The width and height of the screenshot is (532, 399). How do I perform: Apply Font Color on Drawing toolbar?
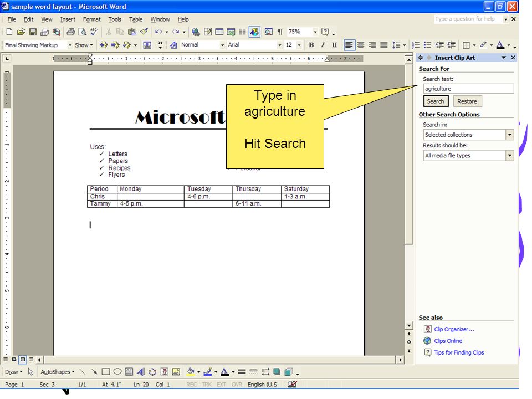(224, 372)
